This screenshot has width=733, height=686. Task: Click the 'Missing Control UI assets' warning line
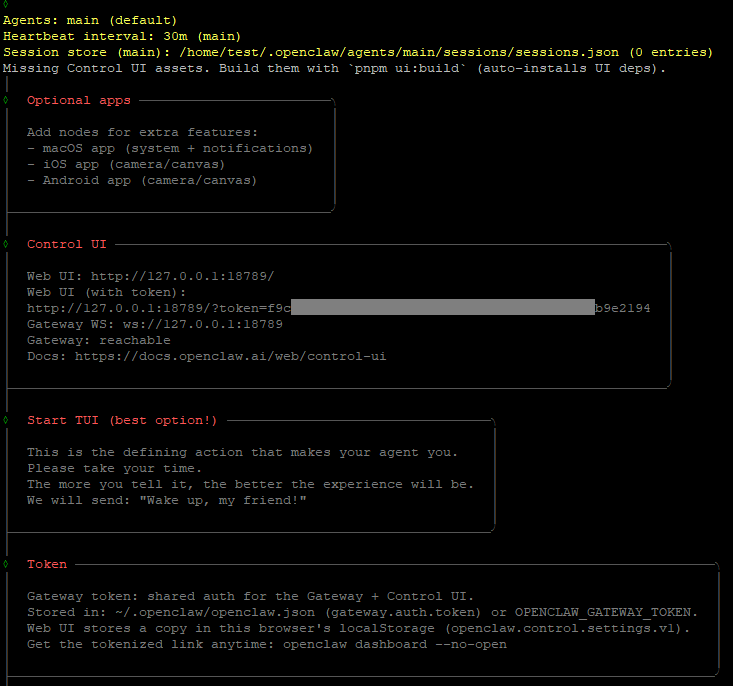(334, 68)
